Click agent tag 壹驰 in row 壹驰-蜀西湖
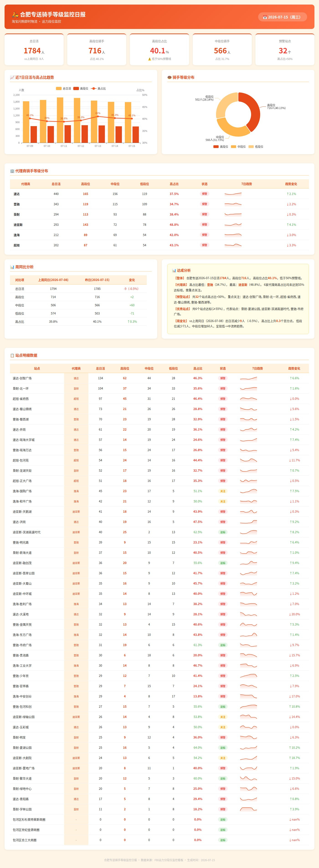Viewport: 319px width, 868px height. coord(76,419)
